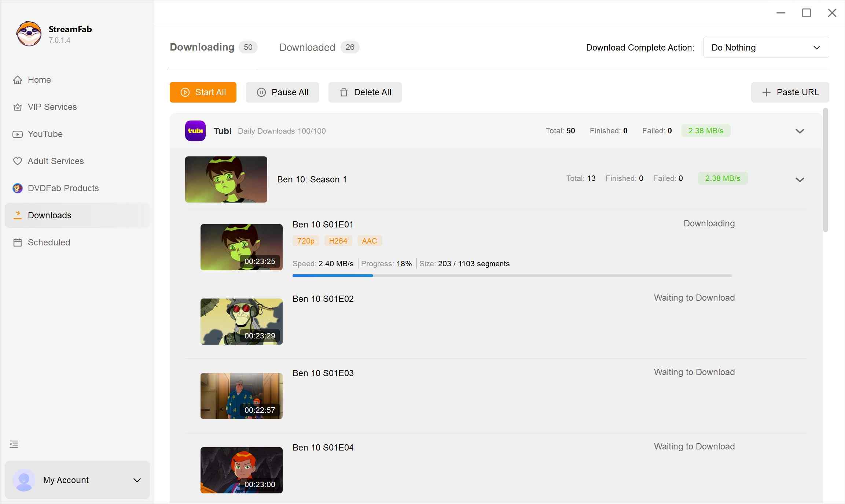845x504 pixels.
Task: Click the Start All button
Action: click(203, 92)
